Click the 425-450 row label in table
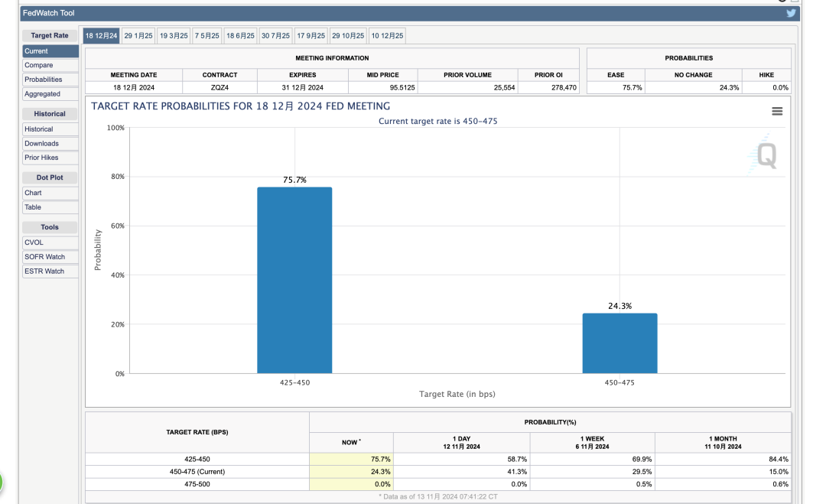 [x=197, y=459]
